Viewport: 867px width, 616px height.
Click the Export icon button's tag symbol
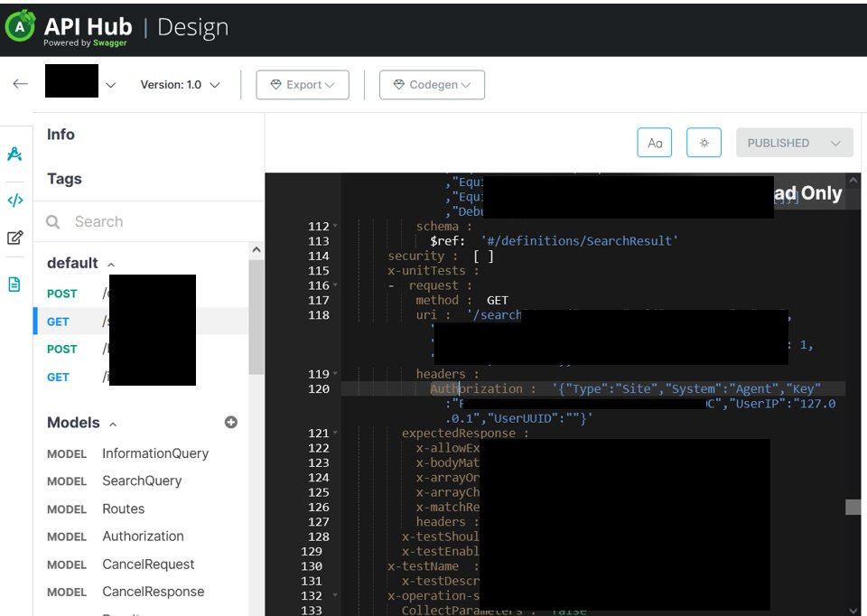point(275,84)
